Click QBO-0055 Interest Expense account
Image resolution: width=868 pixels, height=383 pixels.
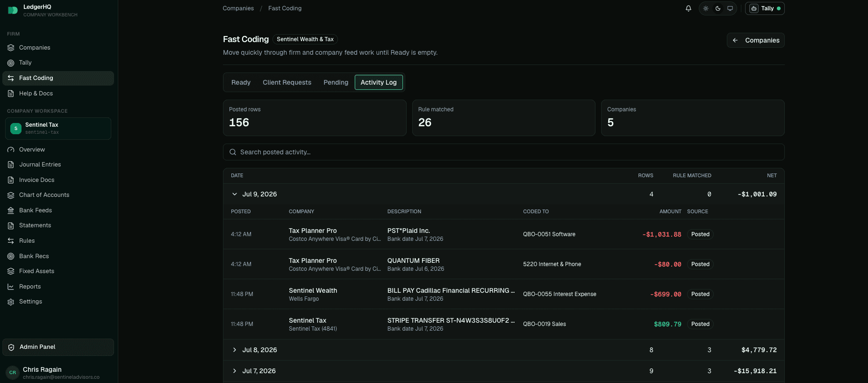pos(560,294)
